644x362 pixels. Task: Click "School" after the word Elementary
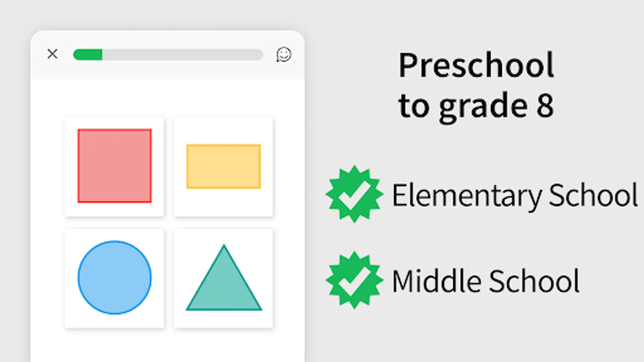[593, 195]
